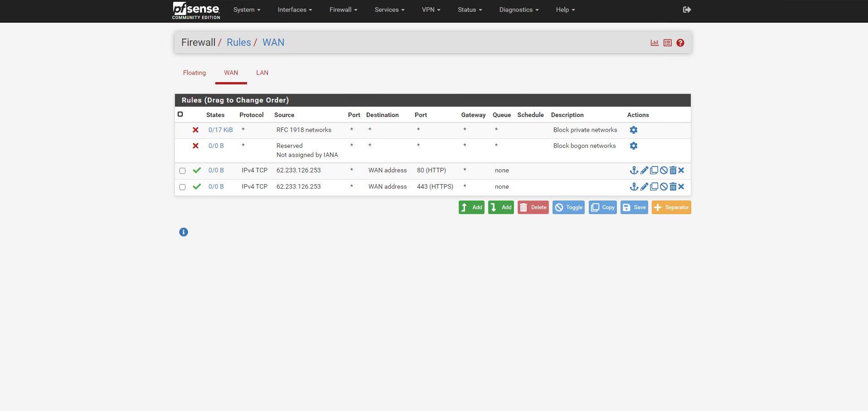Screen dimensions: 868x411
Task: Click the blue info icon below table
Action: coord(184,232)
